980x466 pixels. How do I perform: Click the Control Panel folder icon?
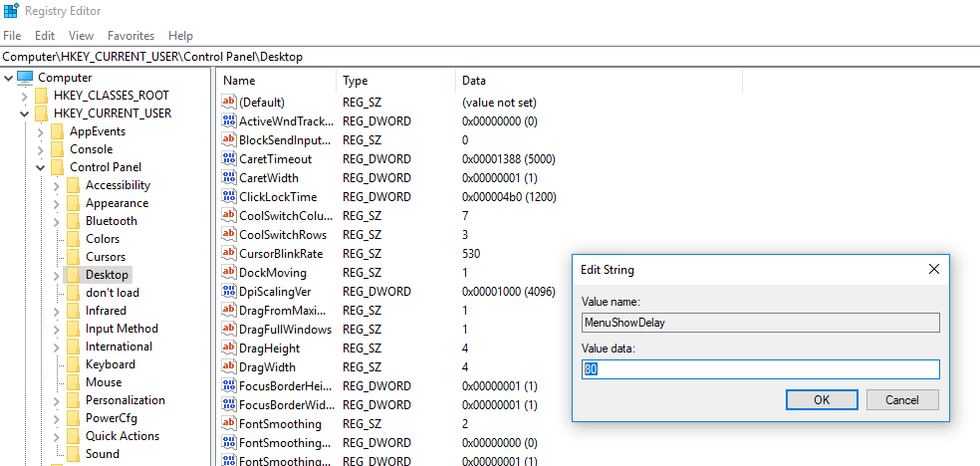coord(58,167)
